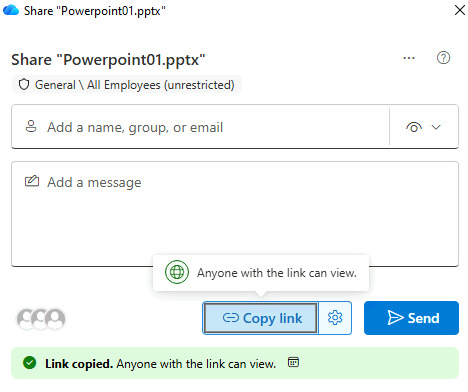This screenshot has width=468, height=392.
Task: Click the OneDrive cloud icon in title bar
Action: point(11,10)
